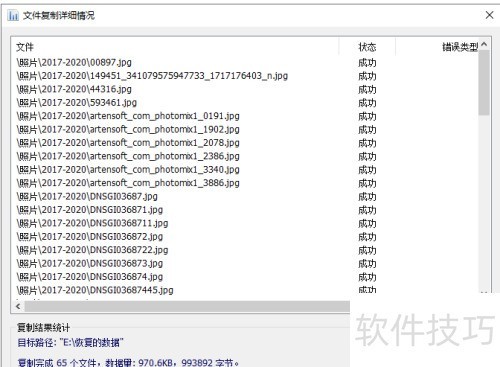Select the file row DNSGI036873.jpg
This screenshot has height=367, width=500.
pyautogui.click(x=90, y=263)
